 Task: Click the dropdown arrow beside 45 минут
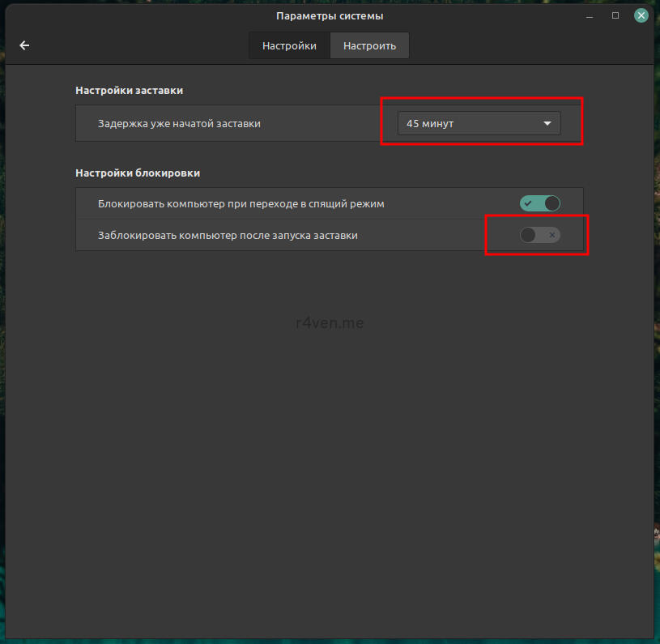click(547, 124)
